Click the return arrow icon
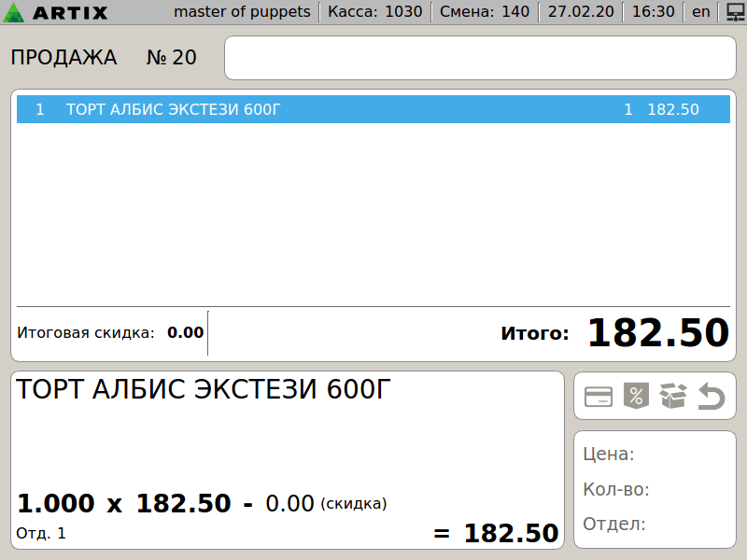Viewport: 747px width, 560px height. (712, 397)
